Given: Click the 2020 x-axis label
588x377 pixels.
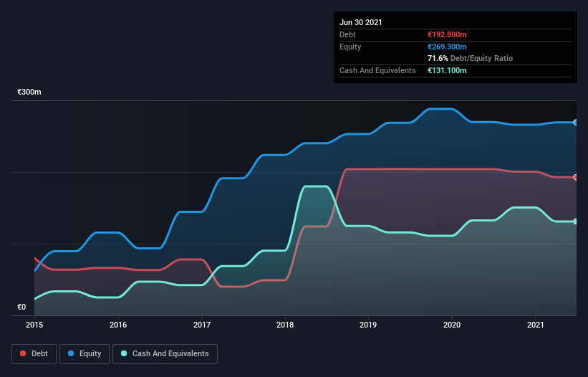Looking at the screenshot, I should (452, 325).
